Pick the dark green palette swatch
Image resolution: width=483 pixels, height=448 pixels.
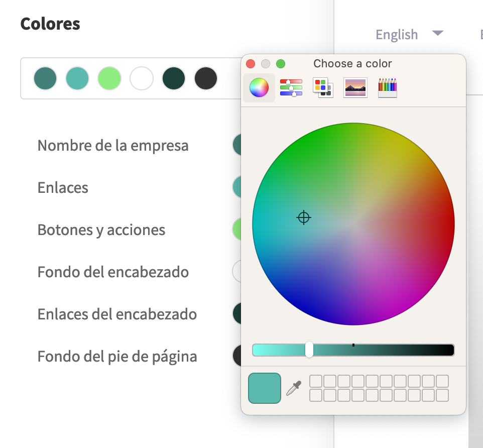point(174,78)
